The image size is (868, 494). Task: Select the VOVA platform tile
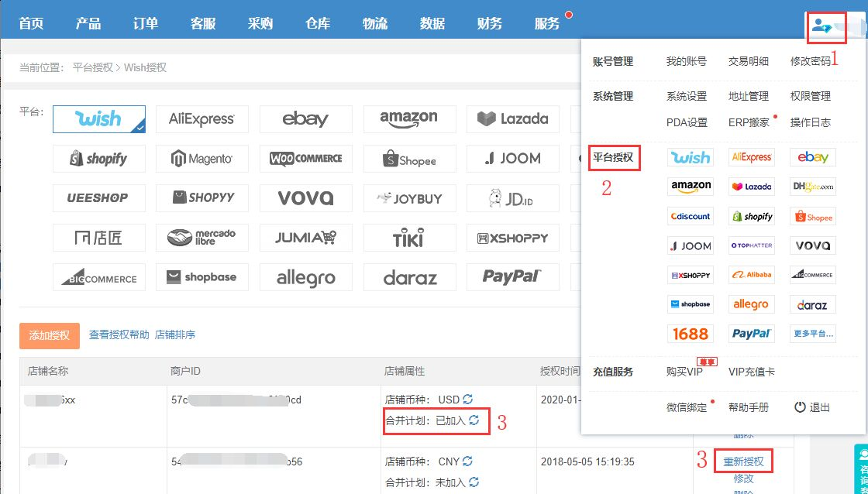tap(305, 198)
